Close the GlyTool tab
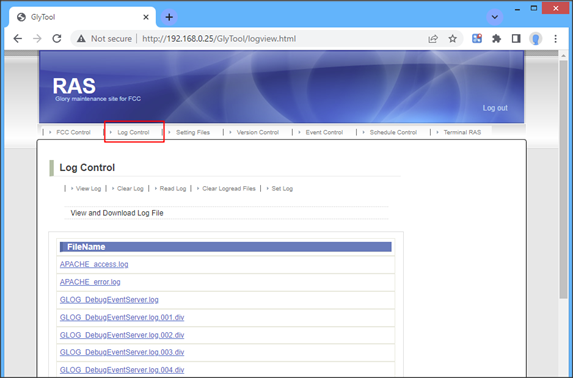The height and width of the screenshot is (378, 573). coord(146,17)
